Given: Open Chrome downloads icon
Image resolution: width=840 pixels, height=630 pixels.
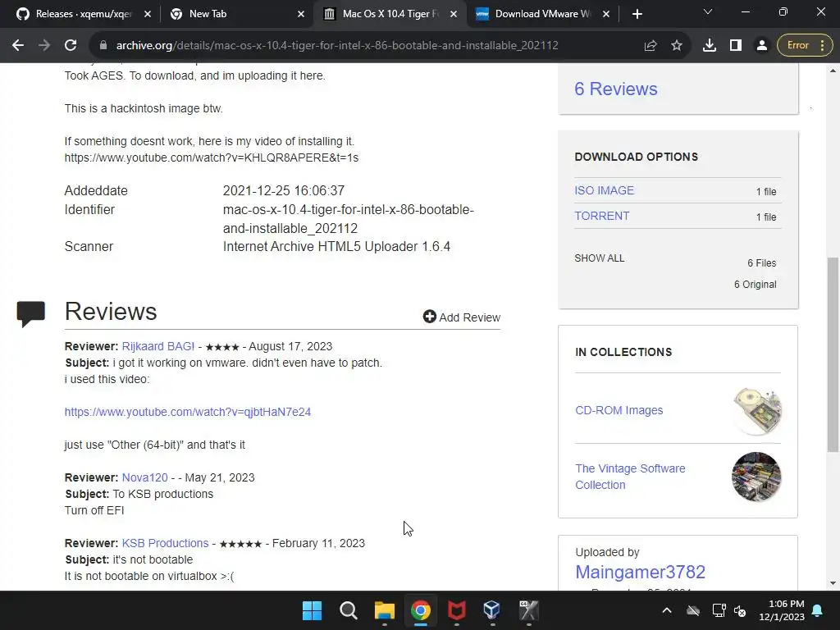Looking at the screenshot, I should point(710,46).
